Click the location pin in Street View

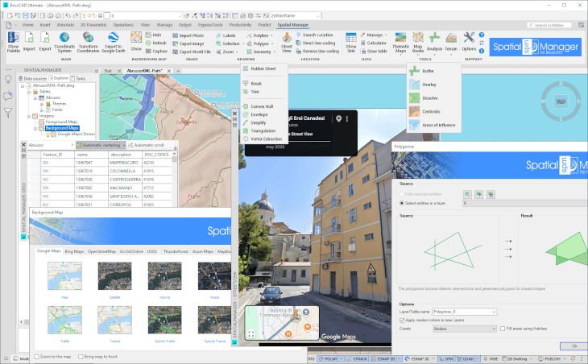tap(338, 119)
